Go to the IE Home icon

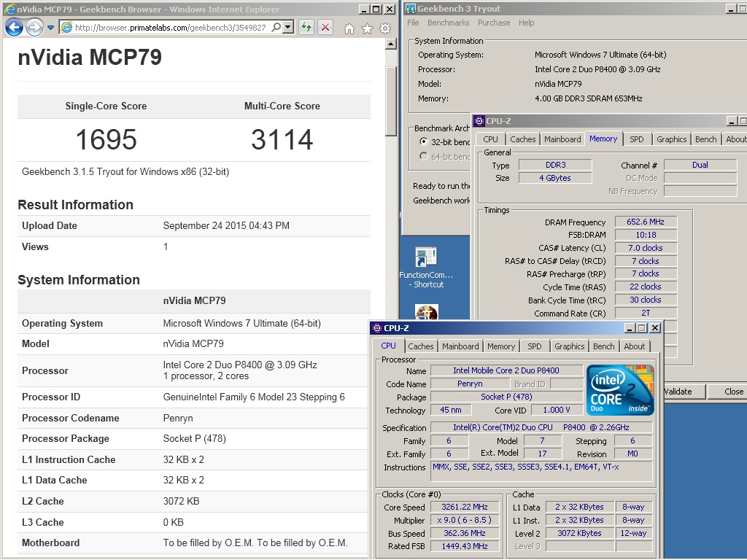click(349, 29)
